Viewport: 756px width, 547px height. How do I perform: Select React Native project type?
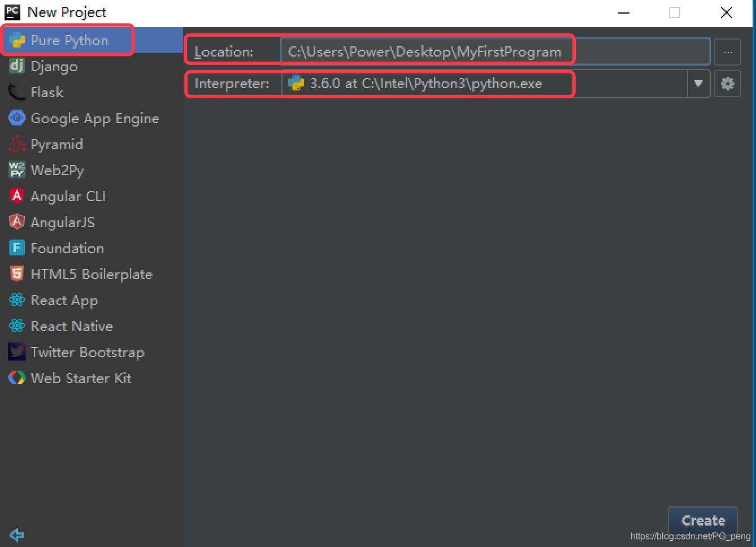coord(92,326)
